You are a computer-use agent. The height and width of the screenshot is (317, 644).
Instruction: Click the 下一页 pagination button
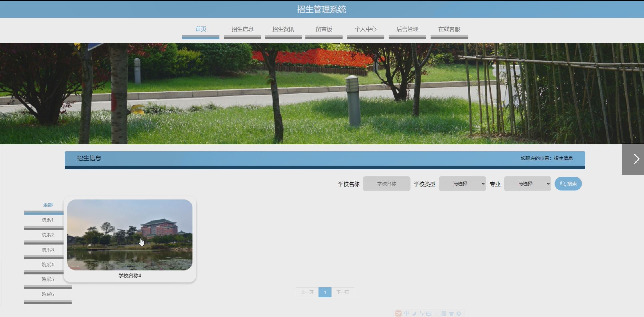[342, 292]
